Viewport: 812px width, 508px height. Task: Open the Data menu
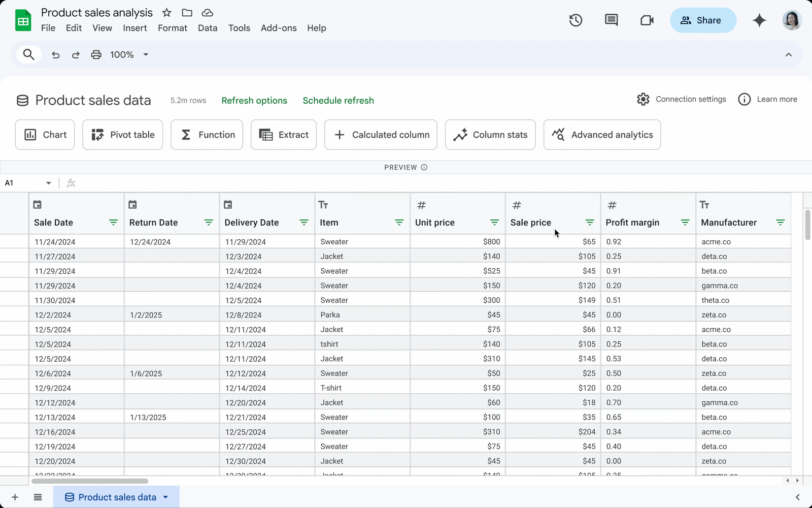[x=207, y=28]
